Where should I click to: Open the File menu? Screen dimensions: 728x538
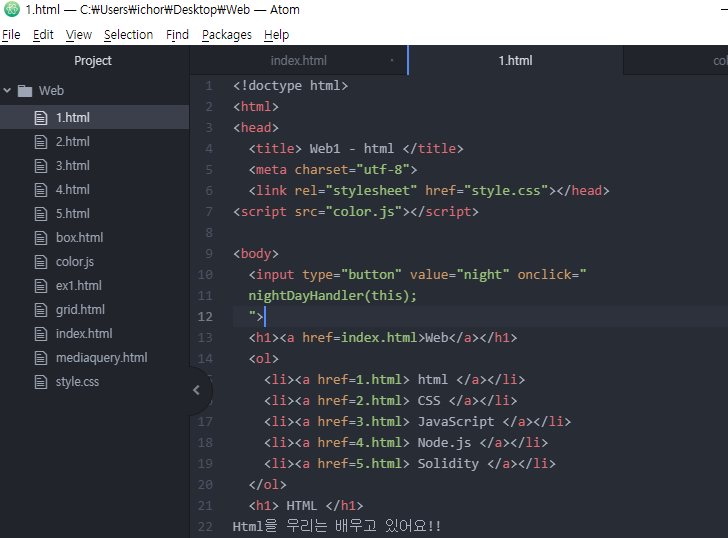click(x=11, y=35)
